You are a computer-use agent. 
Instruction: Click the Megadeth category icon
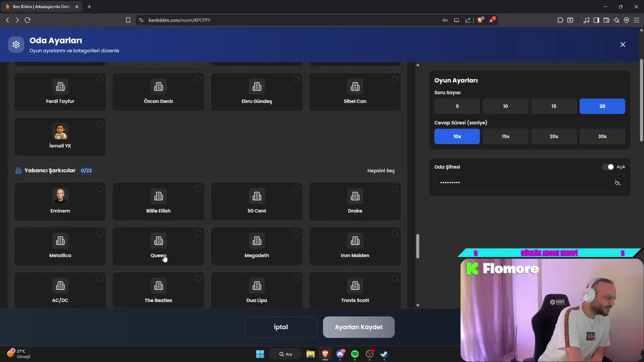tap(257, 241)
